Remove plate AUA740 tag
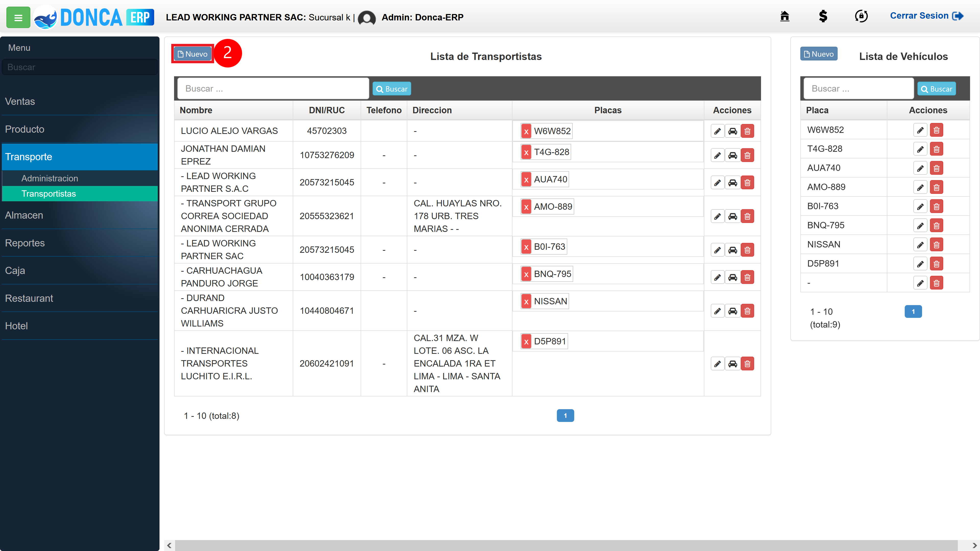 coord(526,180)
